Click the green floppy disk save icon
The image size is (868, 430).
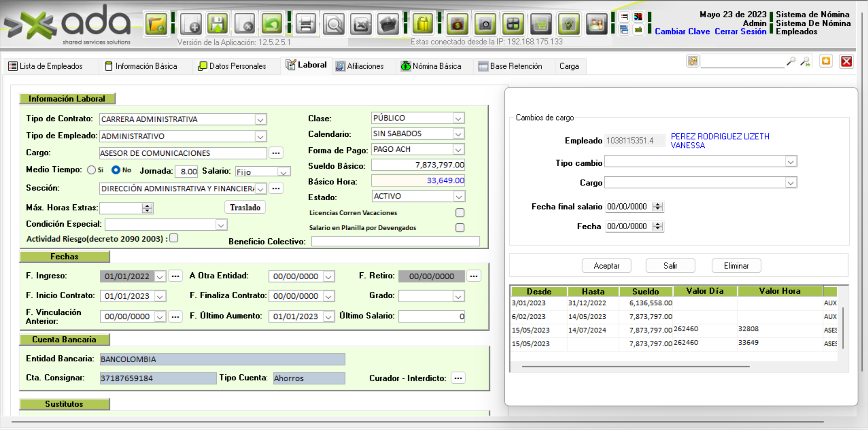point(218,24)
